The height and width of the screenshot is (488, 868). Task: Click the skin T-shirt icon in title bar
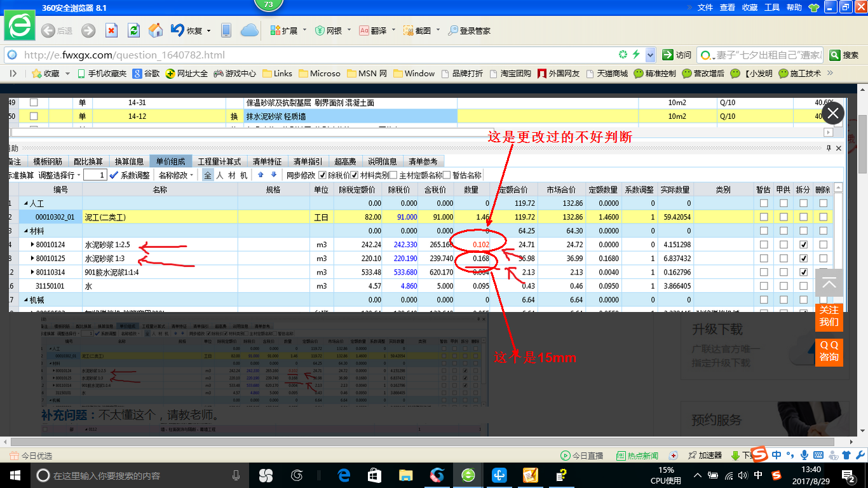pyautogui.click(x=813, y=8)
